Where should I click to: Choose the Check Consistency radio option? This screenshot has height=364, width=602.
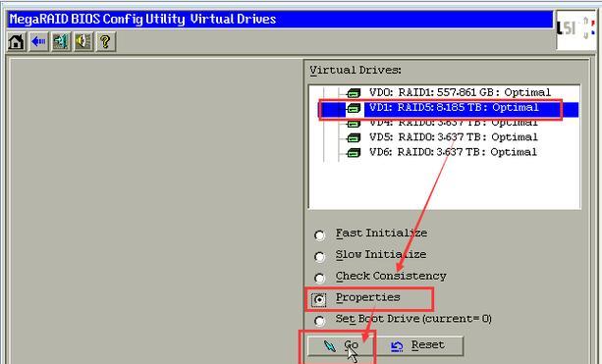pos(319,278)
